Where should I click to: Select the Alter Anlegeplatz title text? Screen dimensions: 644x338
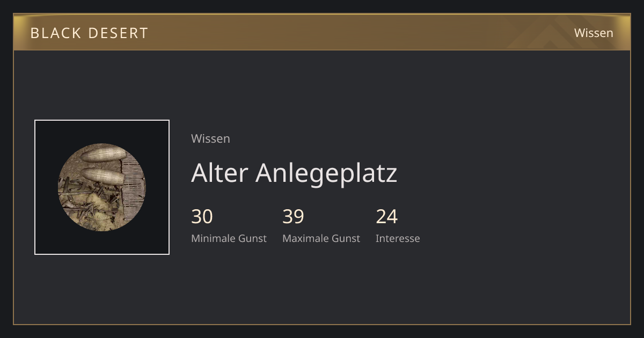[294, 173]
